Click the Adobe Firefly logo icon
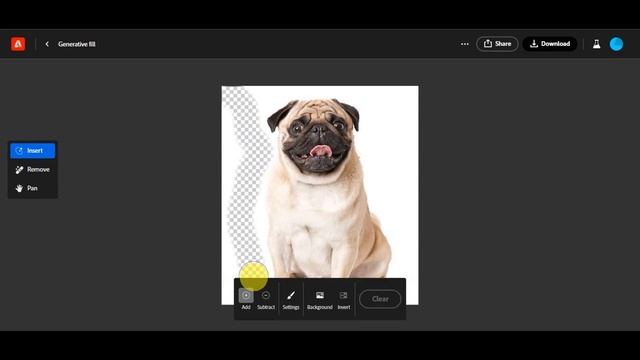640x360 pixels. coord(18,44)
